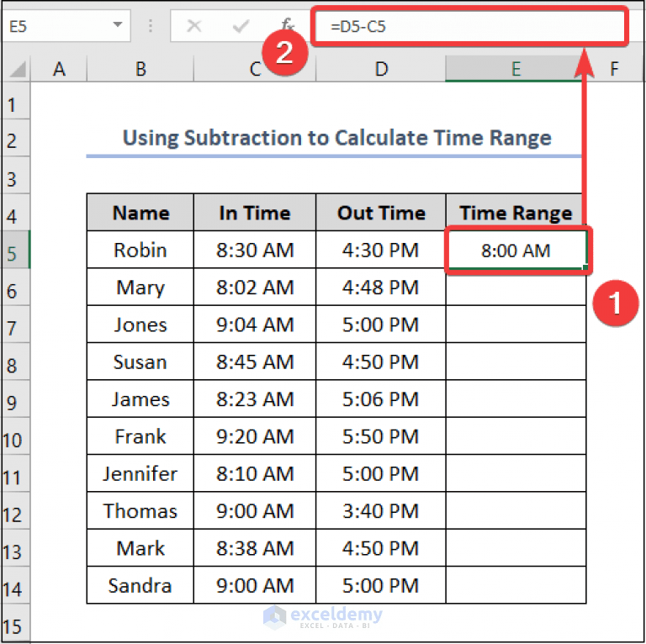Screen dimensions: 646x644
Task: Select row 14 header
Action: (16, 585)
